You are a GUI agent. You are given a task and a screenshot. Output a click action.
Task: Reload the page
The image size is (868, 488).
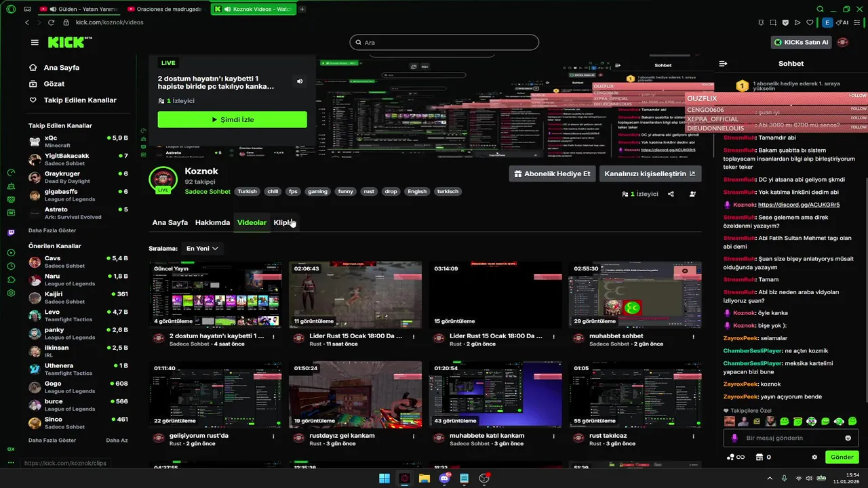pyautogui.click(x=51, y=22)
